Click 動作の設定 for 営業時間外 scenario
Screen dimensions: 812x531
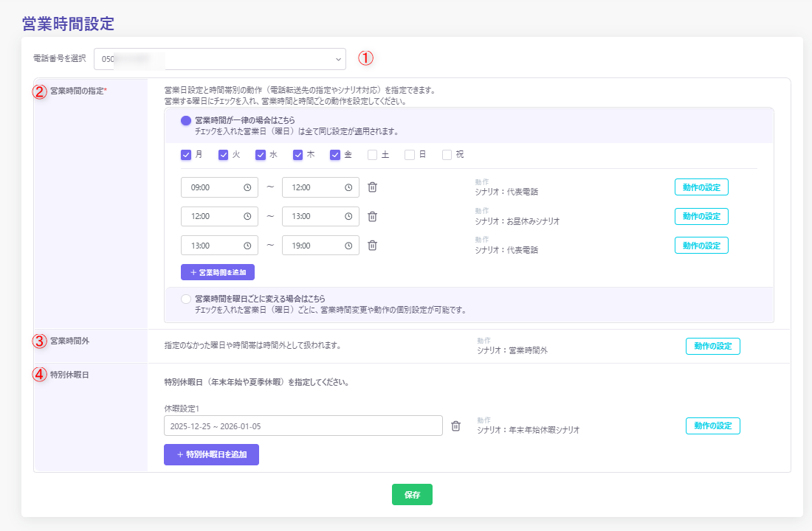[712, 346]
